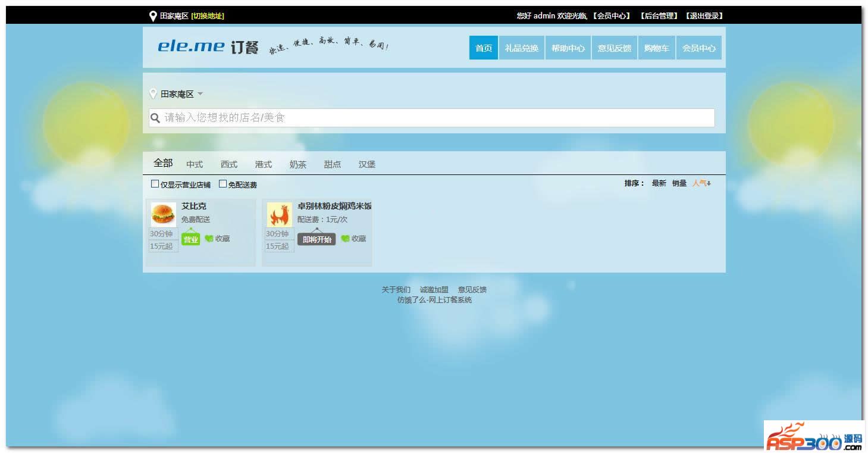Open the 【后台管理】 link

(659, 16)
